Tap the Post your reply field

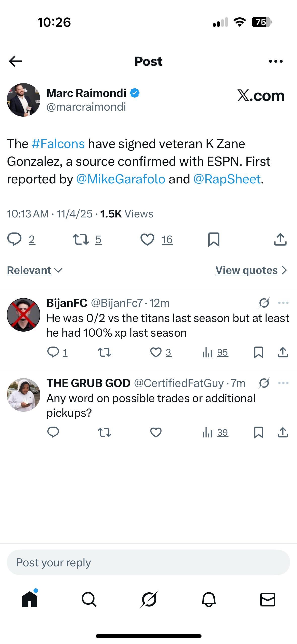pos(148,562)
